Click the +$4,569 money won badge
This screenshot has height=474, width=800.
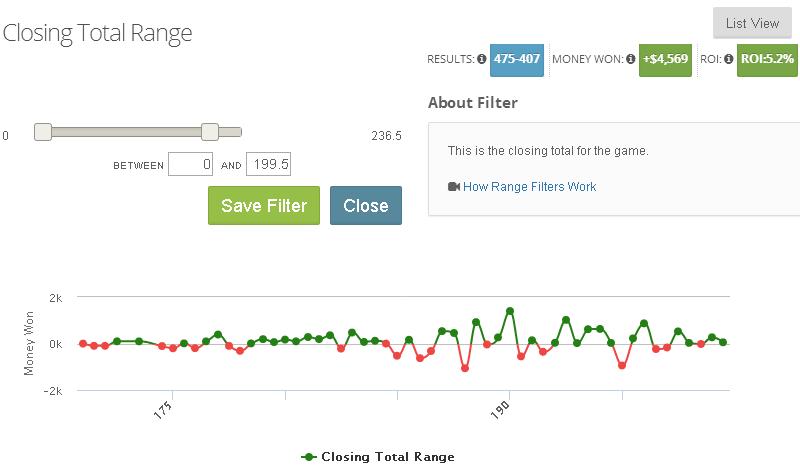pos(665,60)
